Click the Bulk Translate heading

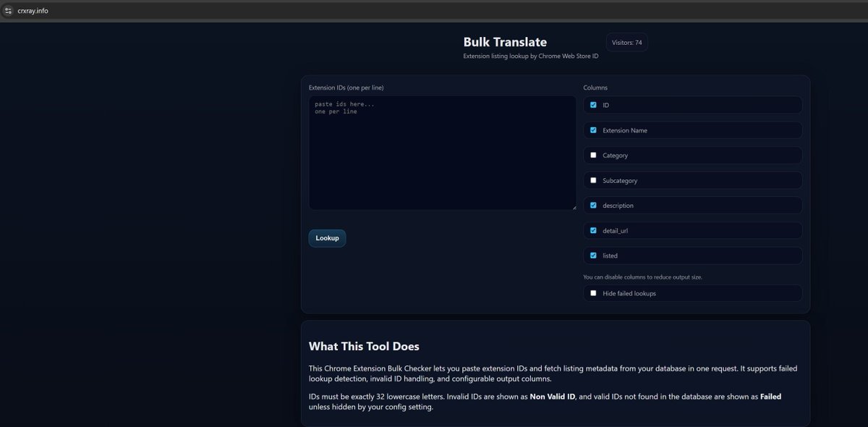[x=505, y=41]
